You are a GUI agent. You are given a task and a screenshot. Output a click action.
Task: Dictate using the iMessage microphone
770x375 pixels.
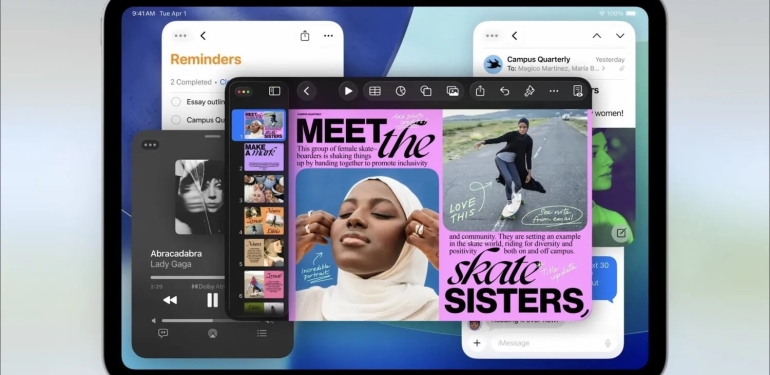(x=608, y=343)
